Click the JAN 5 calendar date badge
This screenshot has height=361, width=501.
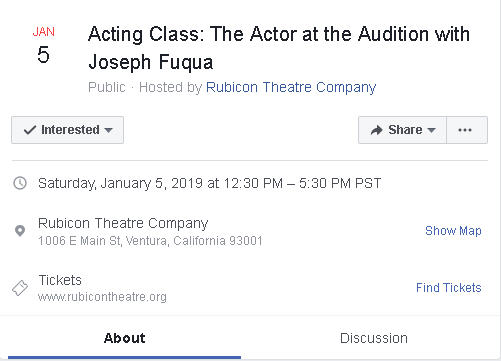(43, 45)
